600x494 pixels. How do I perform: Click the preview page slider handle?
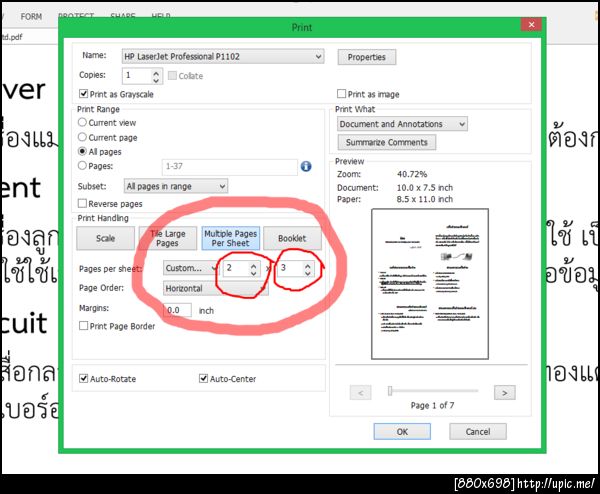pos(390,391)
